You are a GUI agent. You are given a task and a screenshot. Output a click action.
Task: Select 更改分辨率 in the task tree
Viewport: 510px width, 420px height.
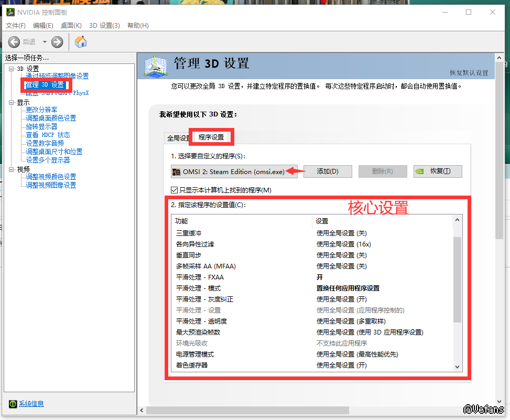tap(42, 110)
